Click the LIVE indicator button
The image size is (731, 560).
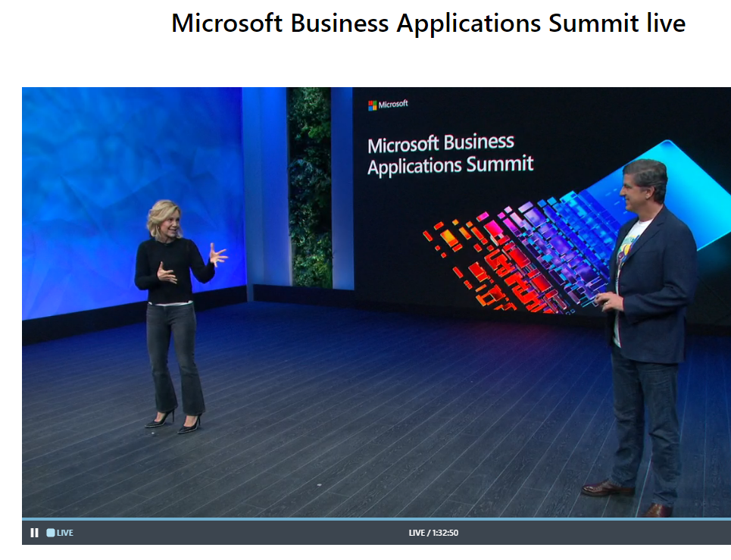point(60,533)
